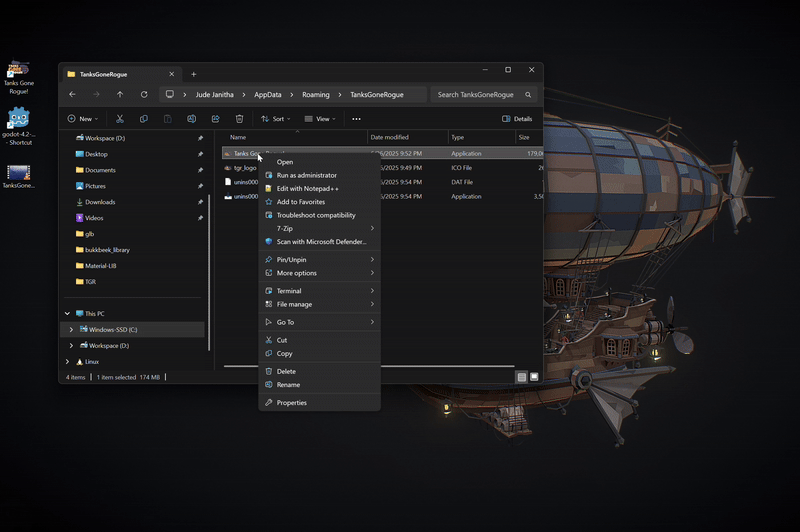Screen dimensions: 800x532
Task: Collapse the This PC tree node
Action: (x=67, y=314)
